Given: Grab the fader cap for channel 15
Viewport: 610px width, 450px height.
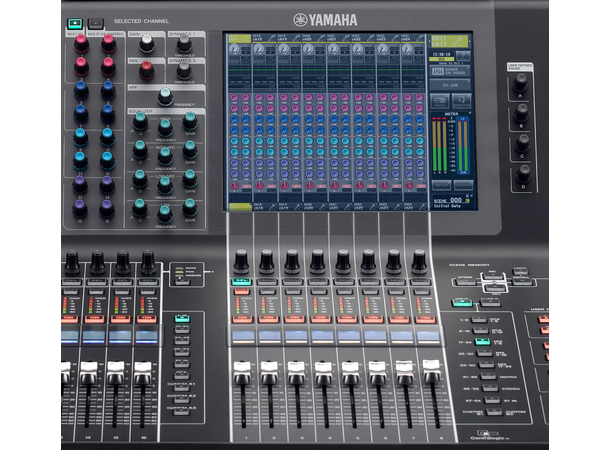Looking at the screenshot, I should tap(116, 373).
